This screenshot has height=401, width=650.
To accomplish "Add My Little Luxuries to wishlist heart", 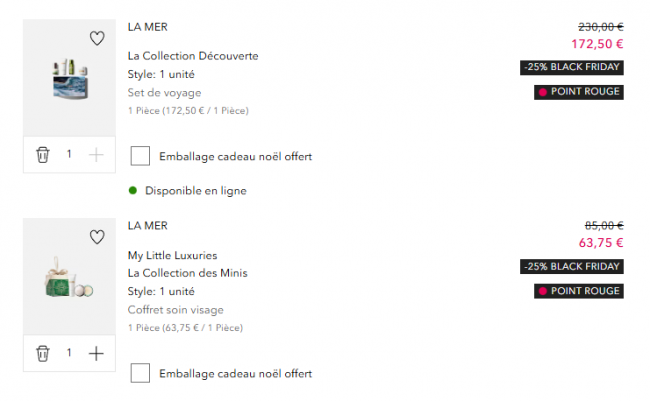I will [x=97, y=237].
